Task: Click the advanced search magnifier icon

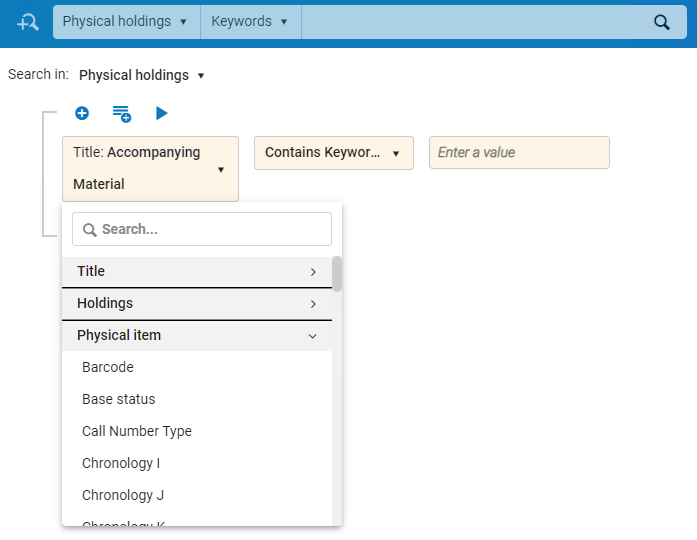Action: (x=28, y=22)
